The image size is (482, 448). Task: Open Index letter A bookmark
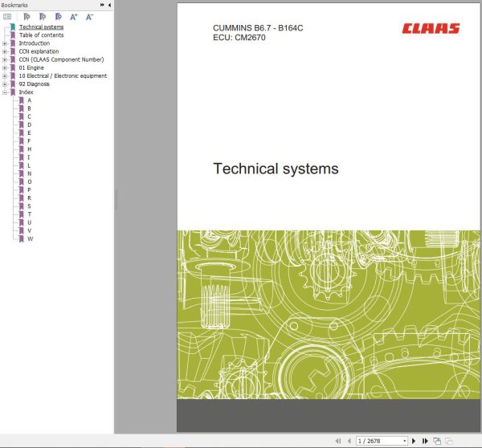pos(29,100)
